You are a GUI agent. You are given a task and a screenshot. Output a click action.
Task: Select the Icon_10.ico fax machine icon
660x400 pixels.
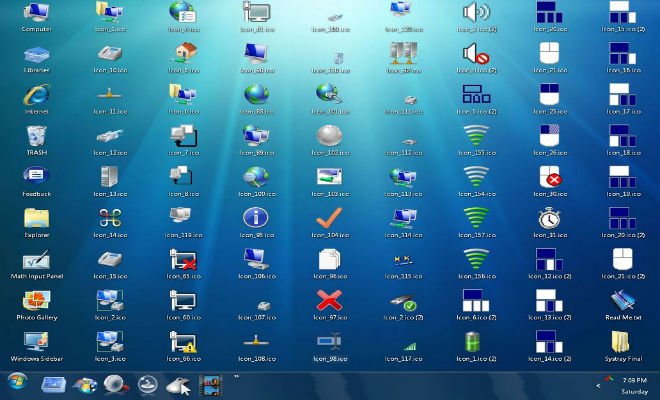tap(110, 54)
